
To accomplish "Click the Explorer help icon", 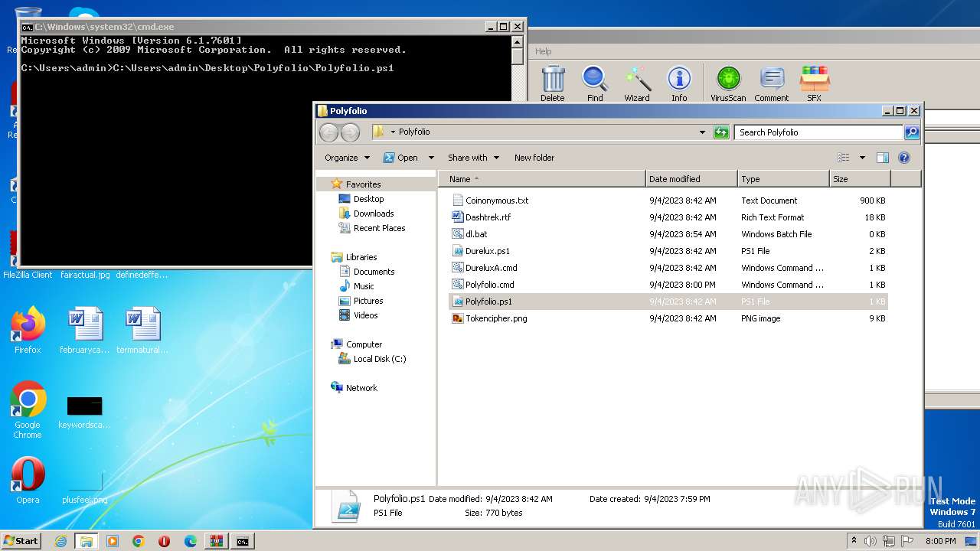I will [904, 158].
